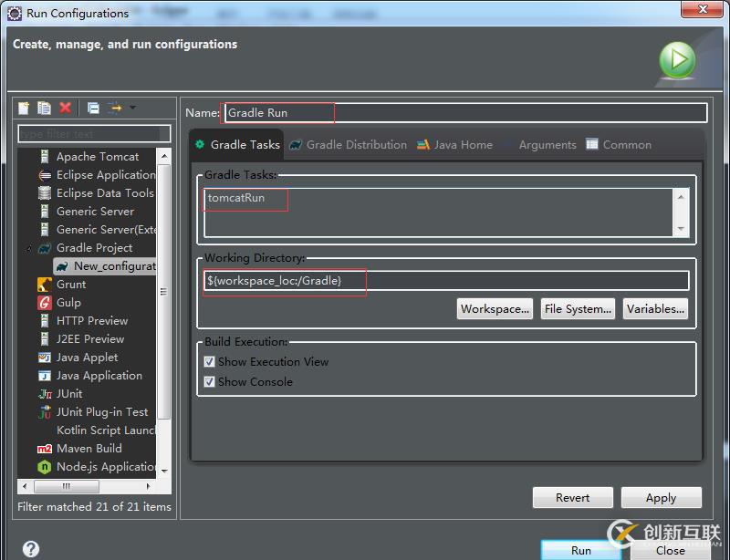
Task: Click the green Run arrow banner icon
Action: 677,60
